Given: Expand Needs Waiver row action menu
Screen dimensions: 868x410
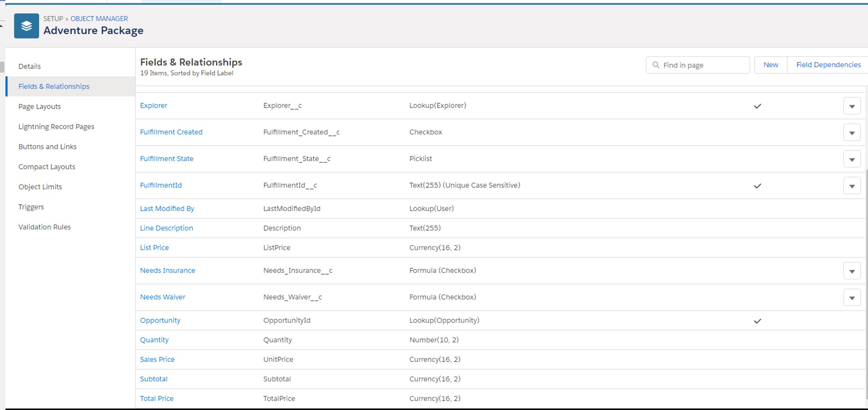Looking at the screenshot, I should 852,298.
